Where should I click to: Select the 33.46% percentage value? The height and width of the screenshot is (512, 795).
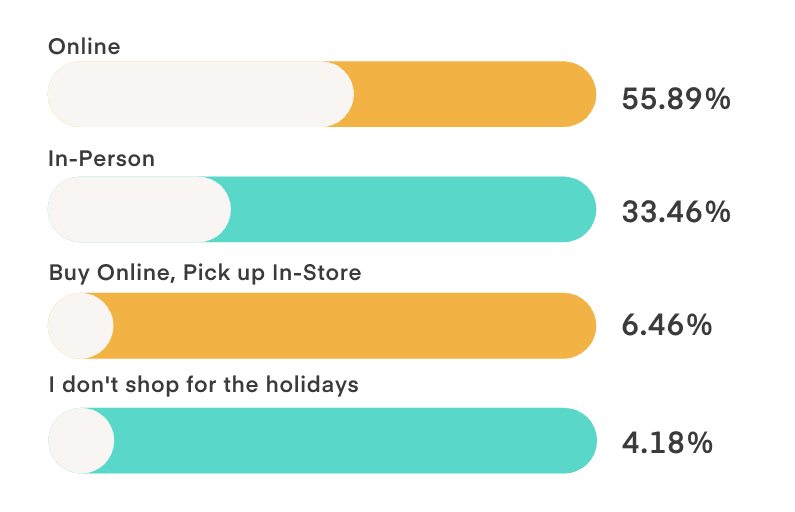[x=676, y=212]
